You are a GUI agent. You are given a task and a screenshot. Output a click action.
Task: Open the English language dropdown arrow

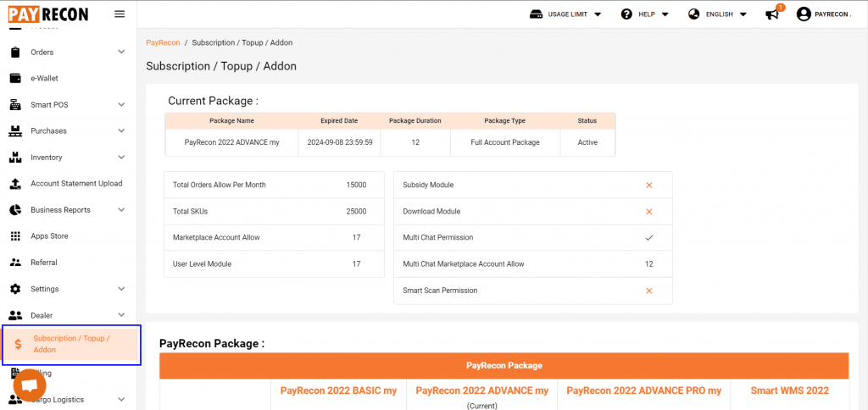743,14
